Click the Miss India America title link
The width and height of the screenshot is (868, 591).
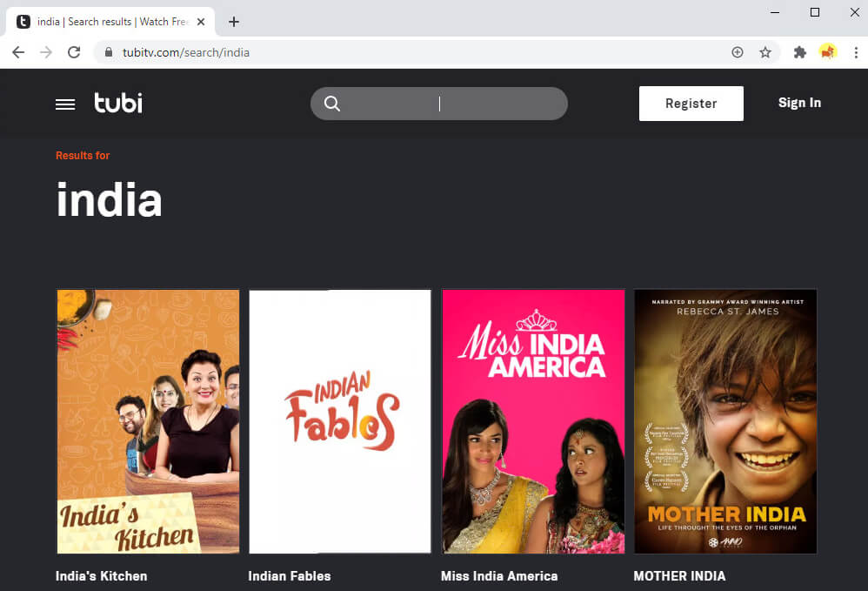[x=499, y=576]
